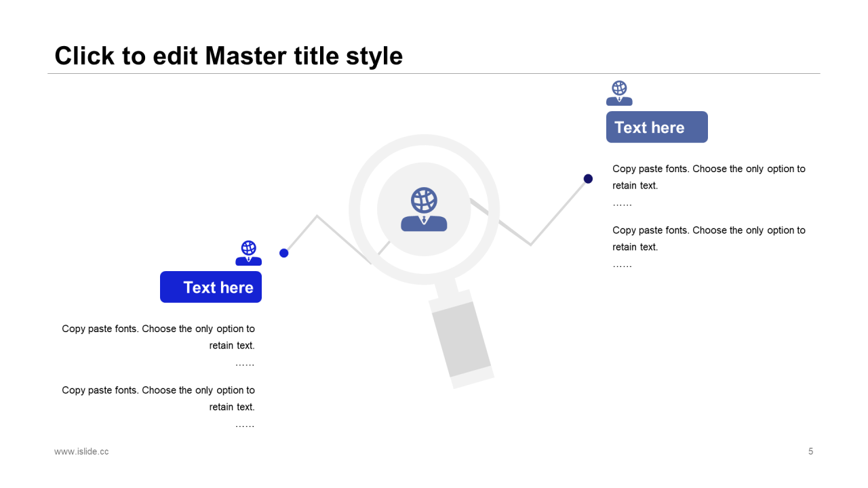Screen dimensions: 868x488
Task: Select the dark navy dot at the line's right end
Action: pos(588,179)
